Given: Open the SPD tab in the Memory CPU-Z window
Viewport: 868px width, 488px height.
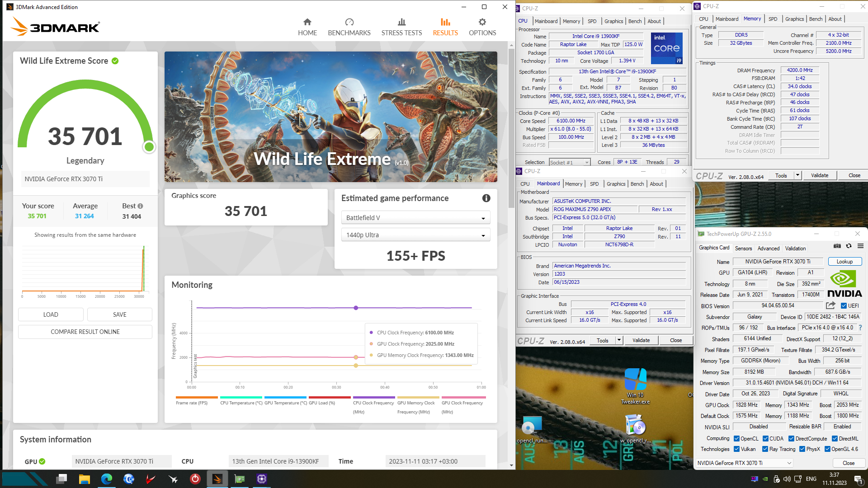Looking at the screenshot, I should coord(773,19).
